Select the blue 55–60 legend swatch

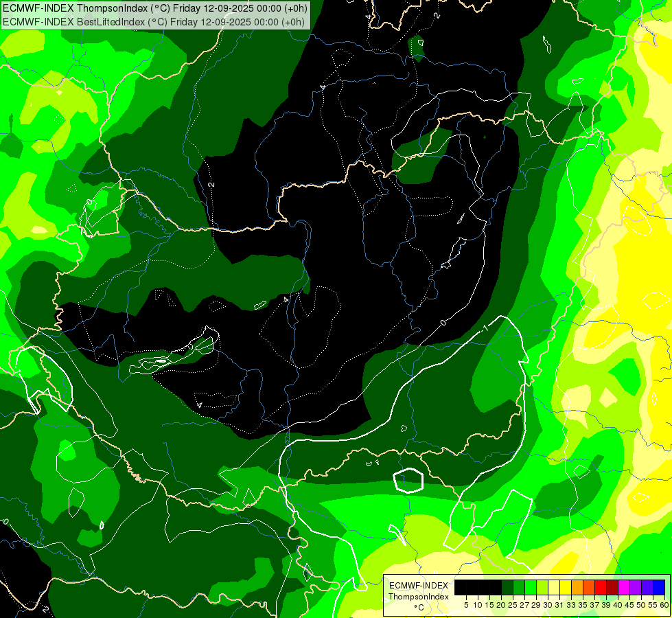pyautogui.click(x=659, y=587)
